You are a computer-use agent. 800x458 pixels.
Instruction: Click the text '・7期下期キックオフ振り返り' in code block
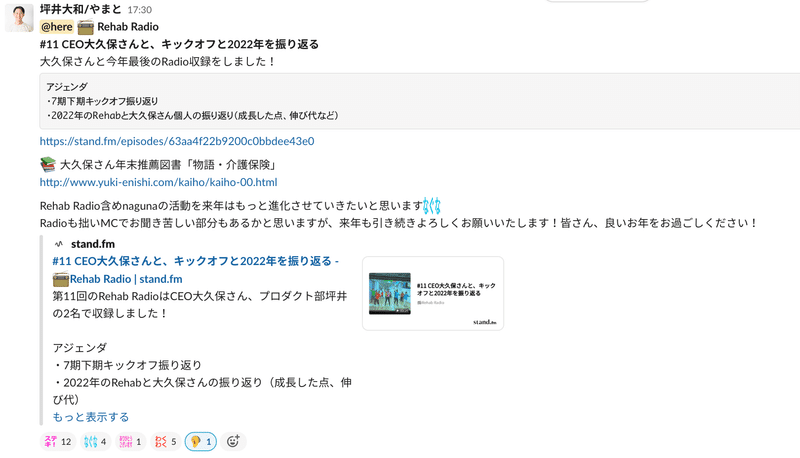102,101
